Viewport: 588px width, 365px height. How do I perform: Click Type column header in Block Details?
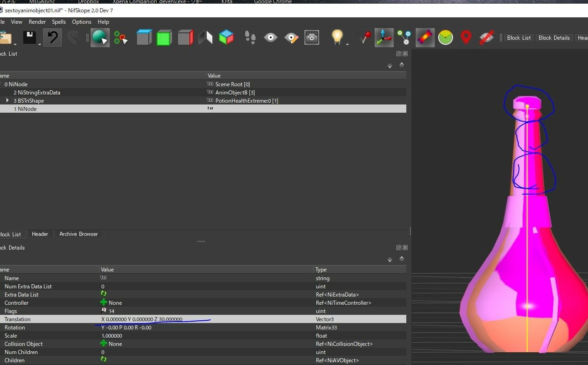coord(360,270)
